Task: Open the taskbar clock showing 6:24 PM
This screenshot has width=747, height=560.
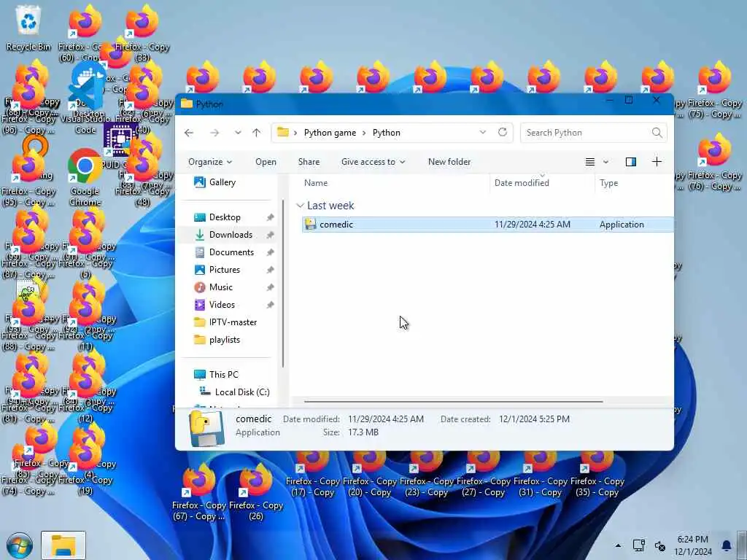Action: pos(693,545)
